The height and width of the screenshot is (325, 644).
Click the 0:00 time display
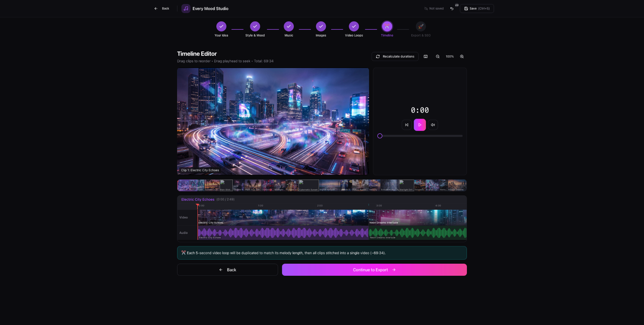click(420, 110)
